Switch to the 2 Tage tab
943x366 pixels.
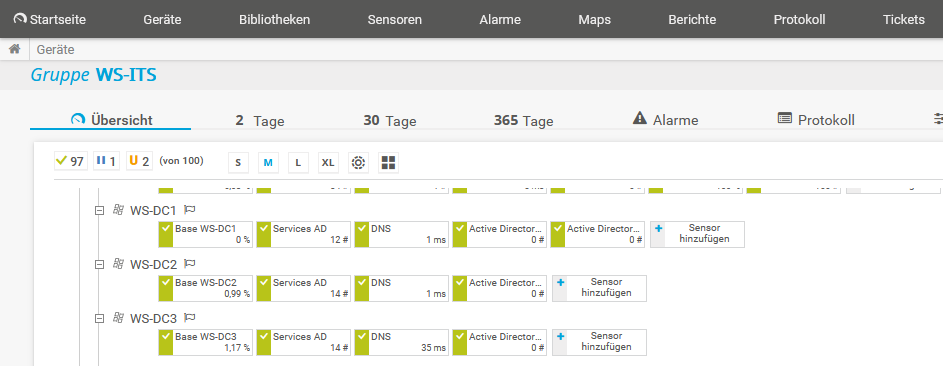260,120
